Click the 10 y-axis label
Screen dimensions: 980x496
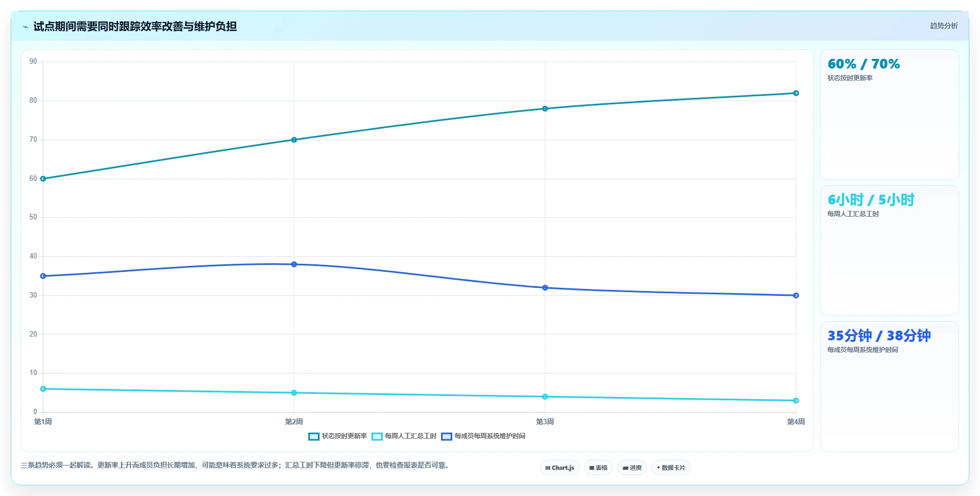pyautogui.click(x=33, y=373)
